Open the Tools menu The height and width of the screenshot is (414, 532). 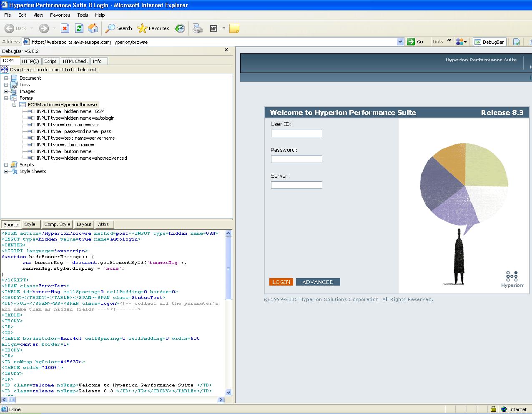coord(83,15)
